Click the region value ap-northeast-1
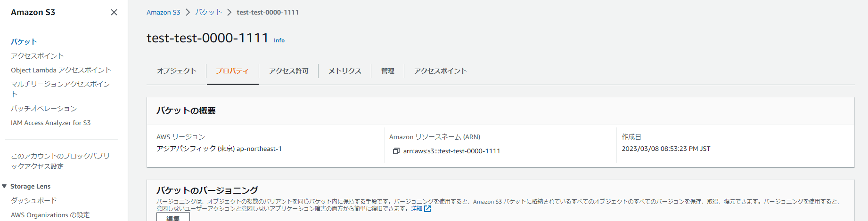This screenshot has width=868, height=221. pyautogui.click(x=259, y=149)
